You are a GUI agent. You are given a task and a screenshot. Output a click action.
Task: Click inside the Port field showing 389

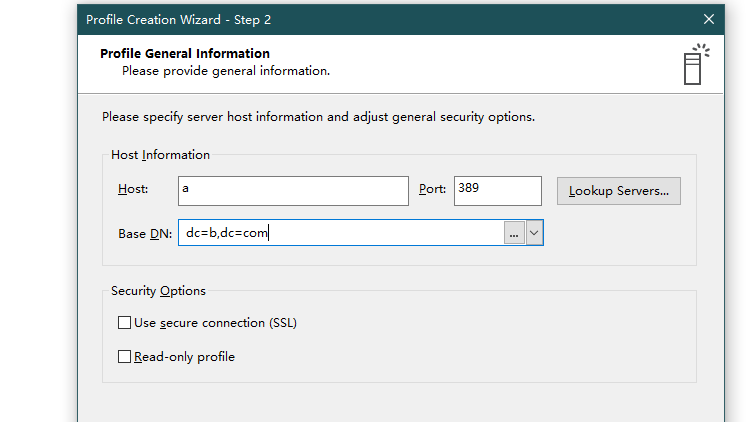click(x=498, y=191)
